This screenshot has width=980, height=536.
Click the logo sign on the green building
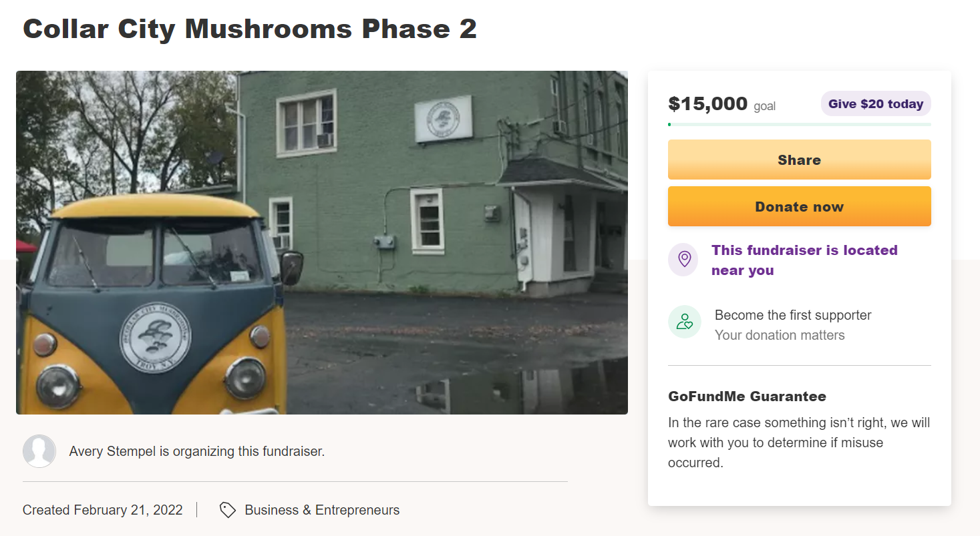pyautogui.click(x=443, y=119)
